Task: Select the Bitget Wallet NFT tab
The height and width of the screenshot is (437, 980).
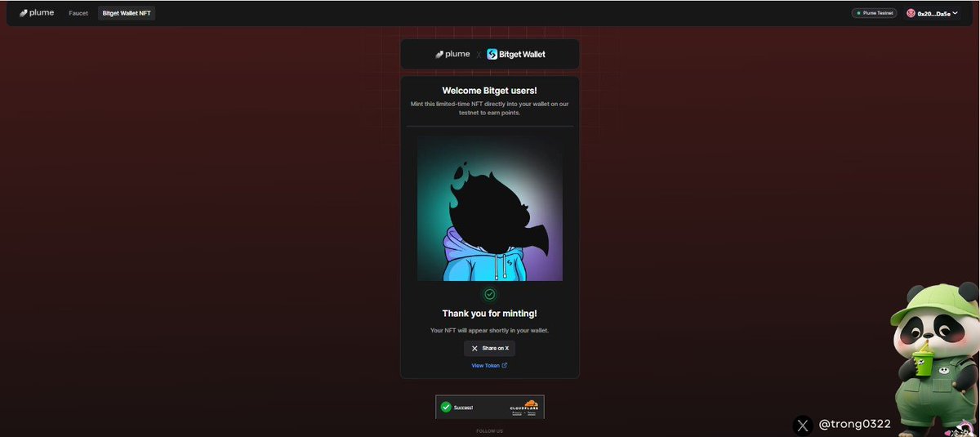Action: pyautogui.click(x=127, y=13)
